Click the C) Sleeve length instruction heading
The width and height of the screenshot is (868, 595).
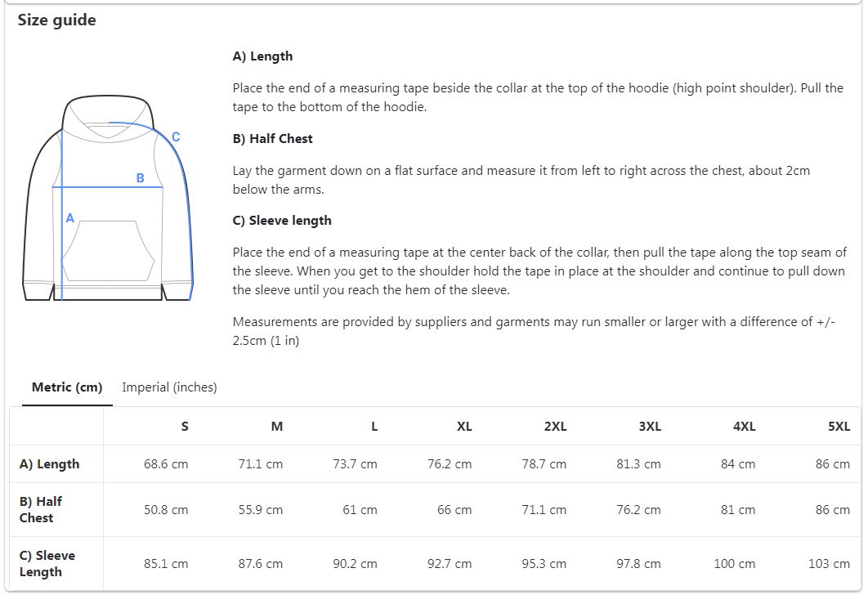click(282, 221)
